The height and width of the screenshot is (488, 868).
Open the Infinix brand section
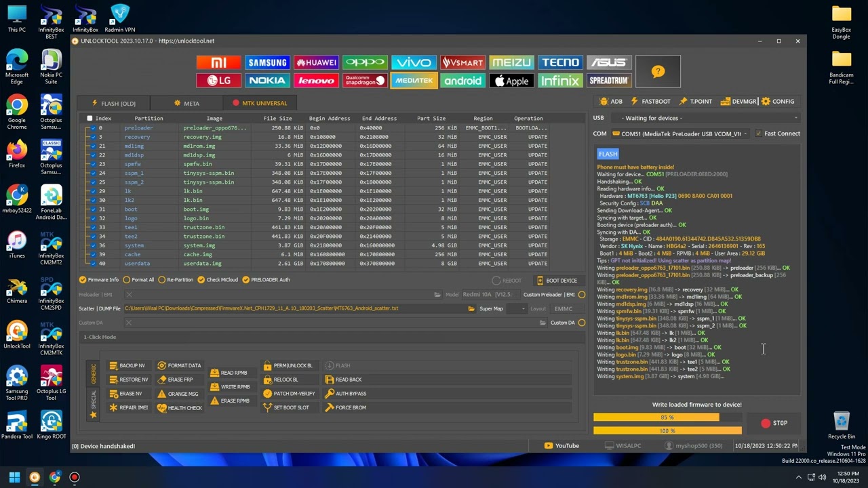[560, 81]
